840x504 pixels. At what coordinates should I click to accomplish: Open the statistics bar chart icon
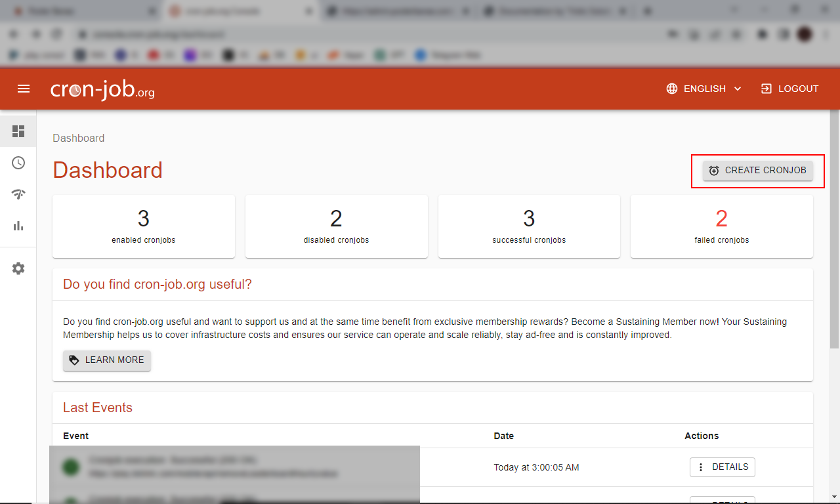[18, 226]
